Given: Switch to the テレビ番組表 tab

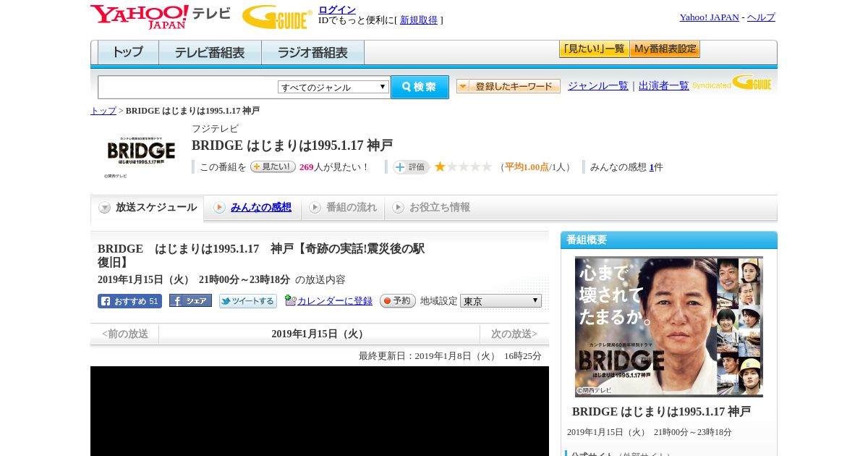Looking at the screenshot, I should (210, 53).
